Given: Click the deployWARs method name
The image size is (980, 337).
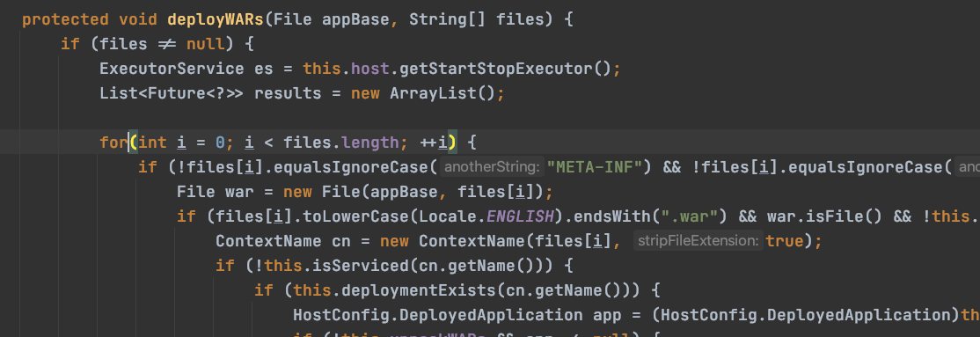Looking at the screenshot, I should pyautogui.click(x=216, y=20).
